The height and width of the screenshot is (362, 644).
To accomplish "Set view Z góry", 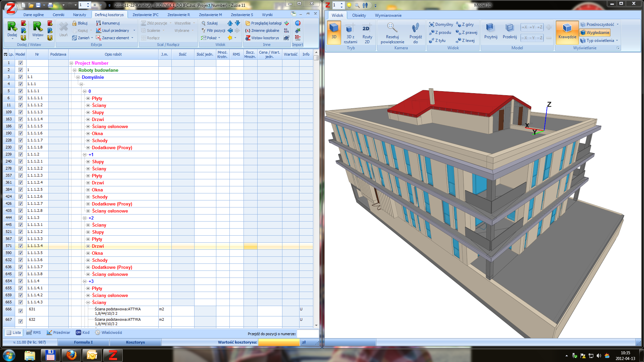I will click(465, 24).
